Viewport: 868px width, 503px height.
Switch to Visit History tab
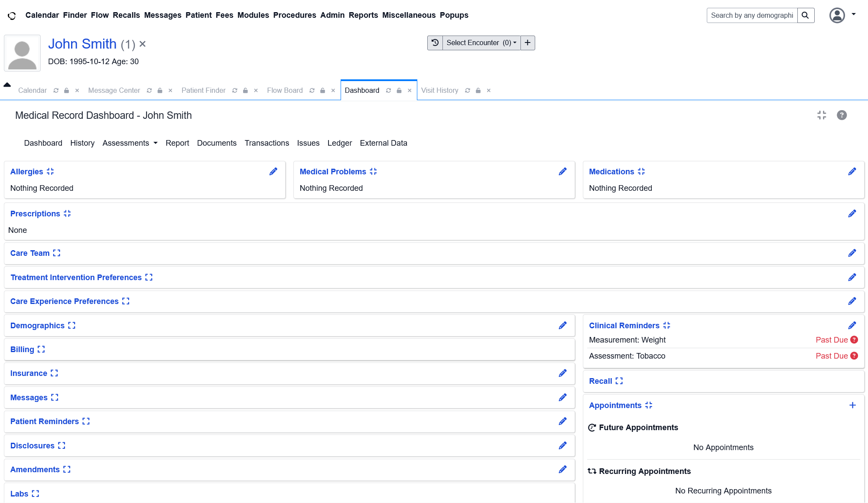[x=439, y=91]
